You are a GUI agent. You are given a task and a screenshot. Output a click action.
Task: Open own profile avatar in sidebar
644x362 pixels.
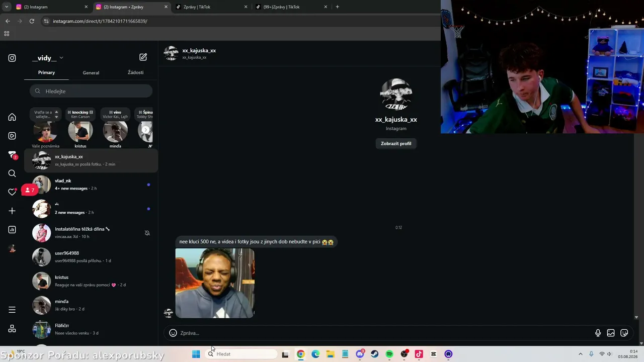point(12,249)
